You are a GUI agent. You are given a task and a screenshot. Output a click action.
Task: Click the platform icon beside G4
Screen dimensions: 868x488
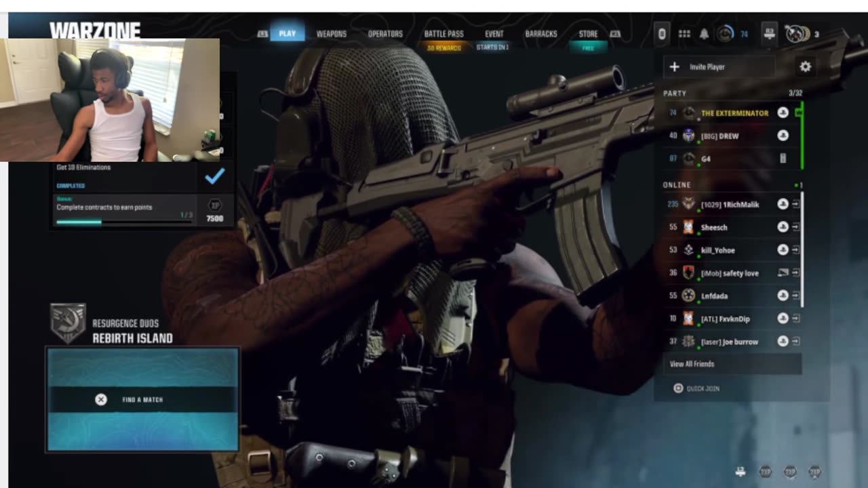click(783, 159)
